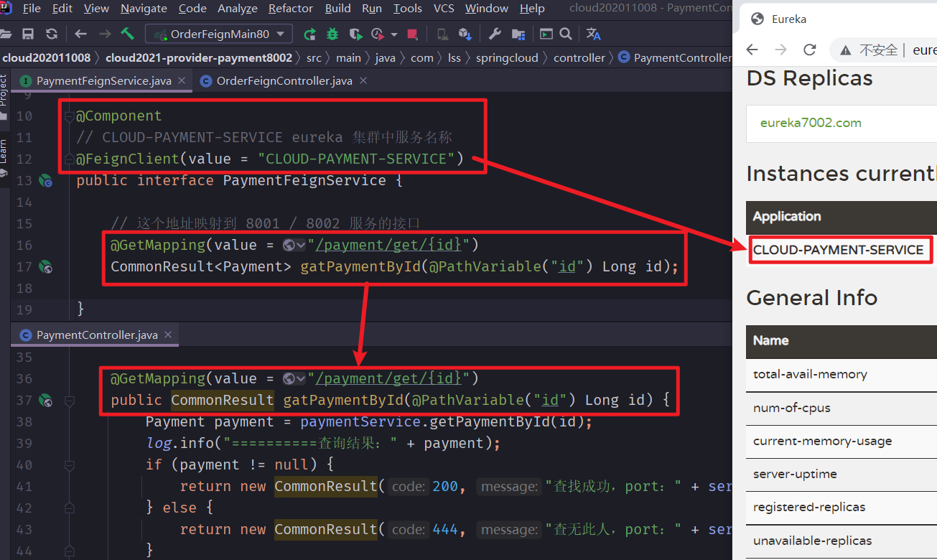Close the PaymentController.java tab

[x=168, y=335]
